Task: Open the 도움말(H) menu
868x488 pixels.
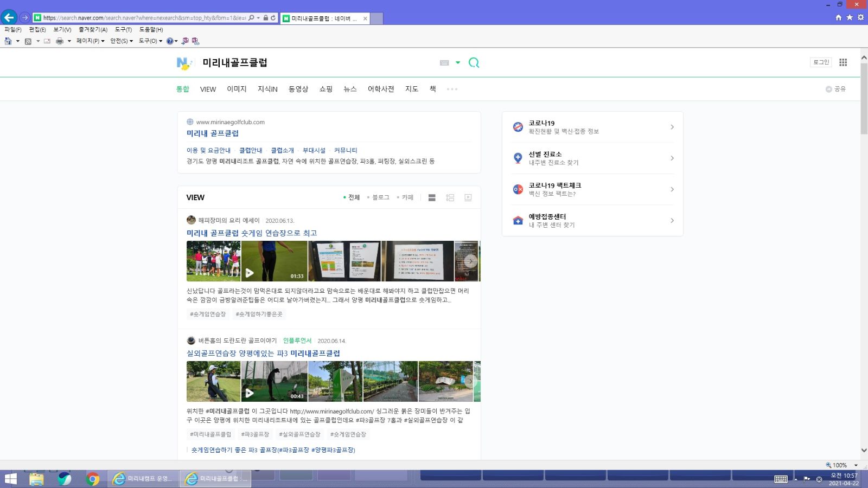Action: 151,30
